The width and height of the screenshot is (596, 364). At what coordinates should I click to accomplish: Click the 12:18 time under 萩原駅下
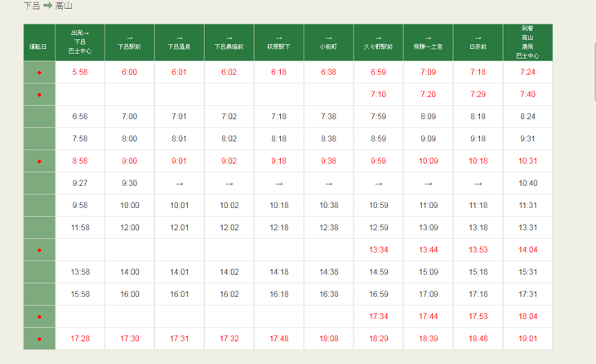[279, 228]
